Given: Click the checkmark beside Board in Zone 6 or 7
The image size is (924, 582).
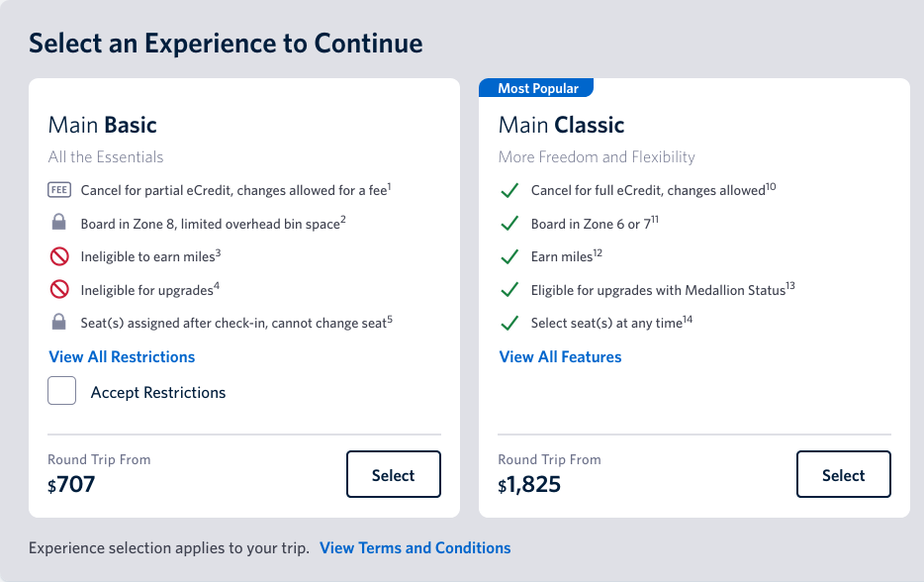Looking at the screenshot, I should (509, 224).
